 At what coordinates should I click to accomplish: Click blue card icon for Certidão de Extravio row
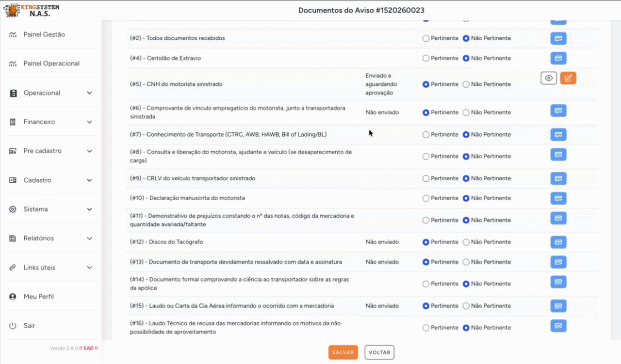click(x=558, y=58)
